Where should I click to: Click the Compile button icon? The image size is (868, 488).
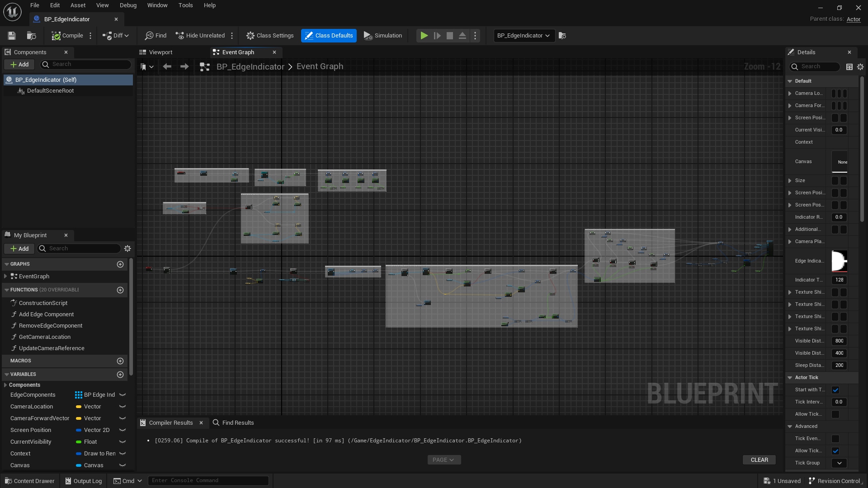[56, 35]
